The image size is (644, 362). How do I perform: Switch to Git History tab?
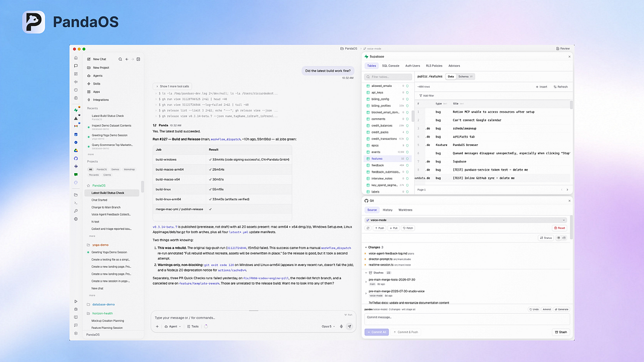coord(387,210)
